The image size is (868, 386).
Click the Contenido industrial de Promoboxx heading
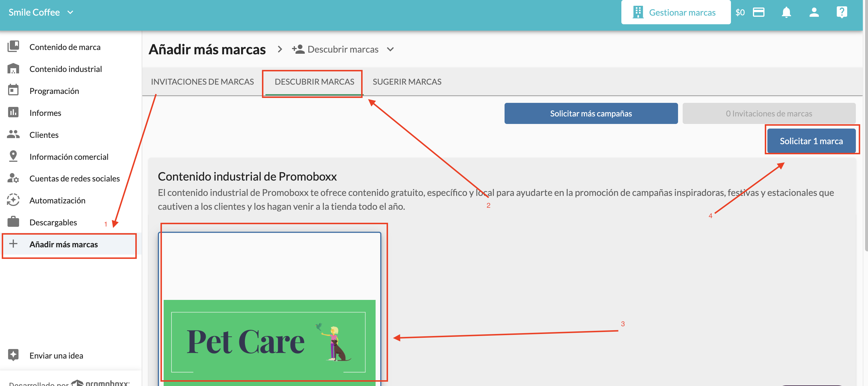[x=247, y=176]
